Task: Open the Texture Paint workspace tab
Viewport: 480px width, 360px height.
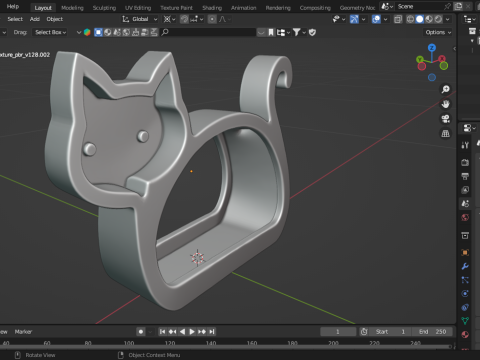Action: pos(177,8)
